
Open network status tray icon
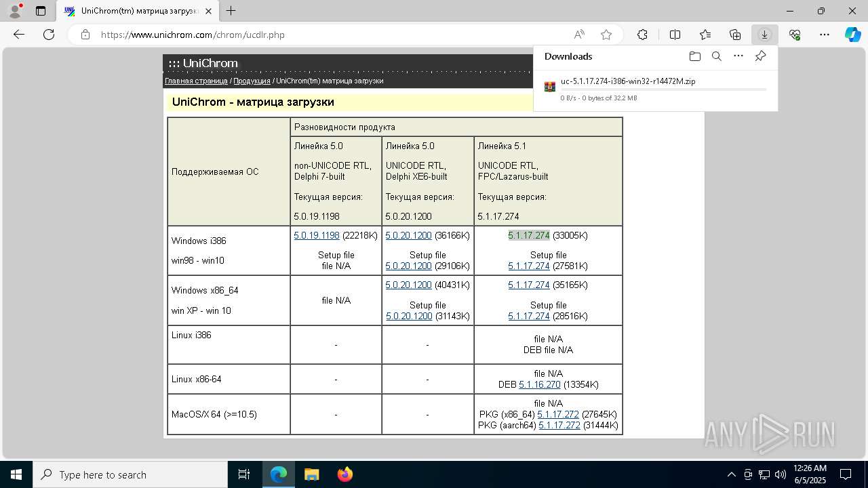[764, 474]
